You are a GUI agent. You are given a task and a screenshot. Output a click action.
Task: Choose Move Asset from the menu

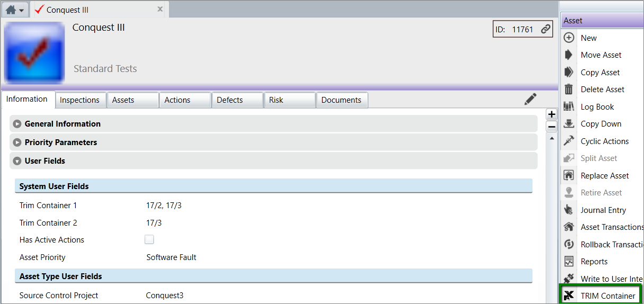pyautogui.click(x=601, y=55)
